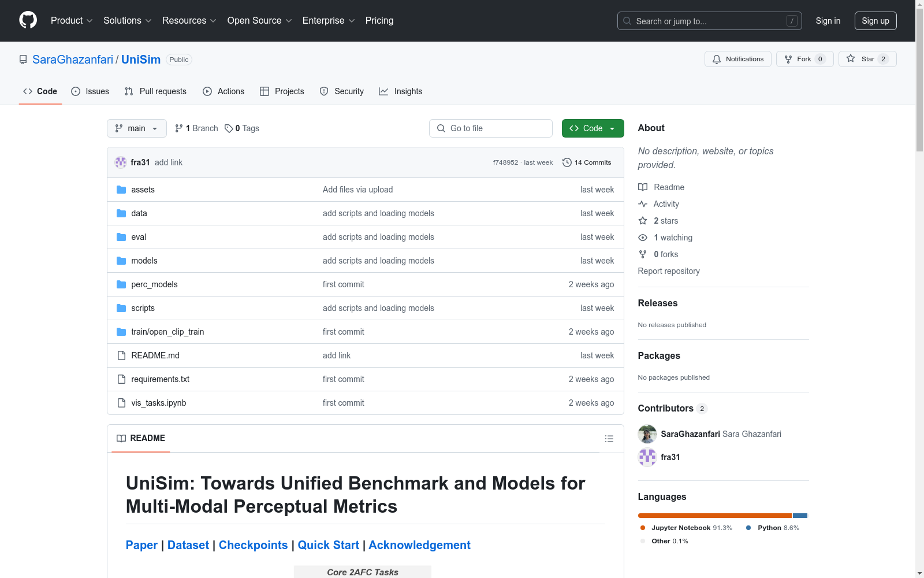
Task: Open the 14 Commits history link
Action: click(x=587, y=162)
